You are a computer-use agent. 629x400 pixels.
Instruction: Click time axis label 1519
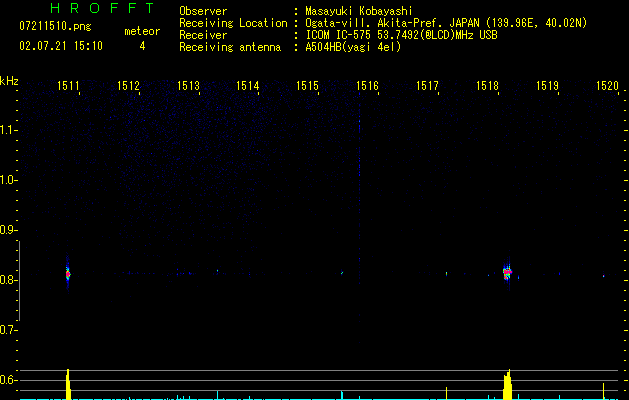coord(547,86)
